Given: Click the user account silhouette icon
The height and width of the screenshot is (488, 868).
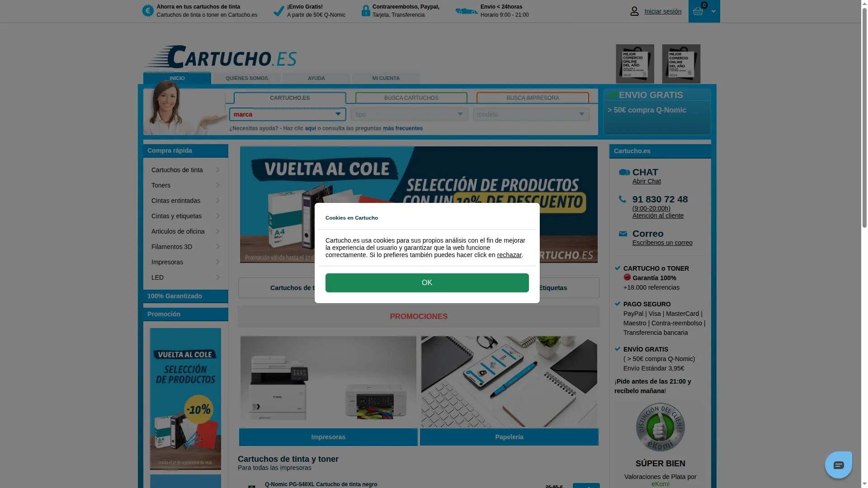Looking at the screenshot, I should [634, 11].
